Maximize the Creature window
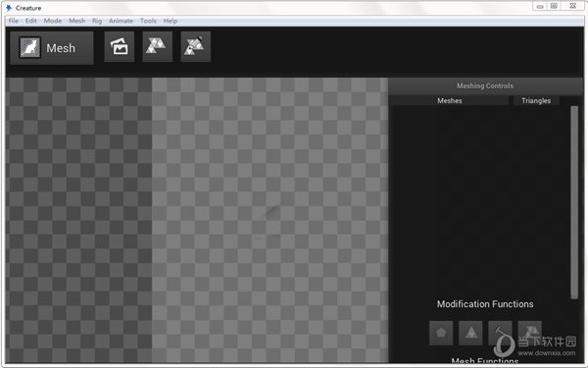This screenshot has height=368, width=588. tap(554, 6)
